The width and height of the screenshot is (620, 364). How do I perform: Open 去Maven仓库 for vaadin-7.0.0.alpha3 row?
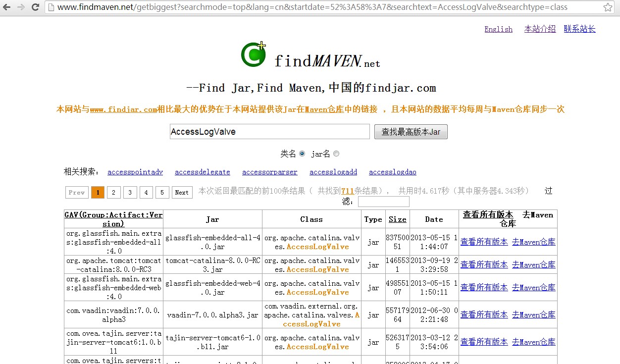coord(533,315)
